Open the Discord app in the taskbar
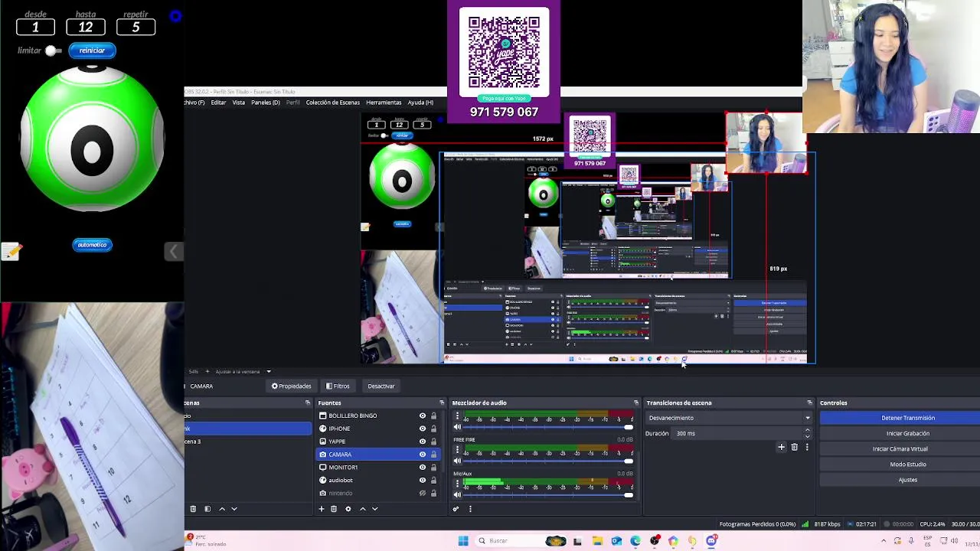The width and height of the screenshot is (980, 551). coord(711,541)
